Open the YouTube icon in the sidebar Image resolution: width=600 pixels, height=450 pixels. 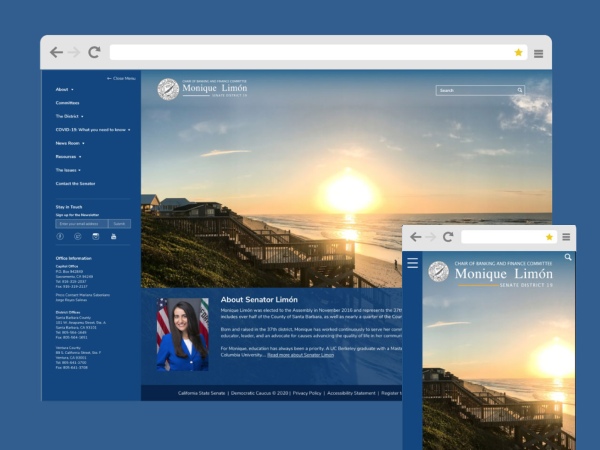(114, 236)
